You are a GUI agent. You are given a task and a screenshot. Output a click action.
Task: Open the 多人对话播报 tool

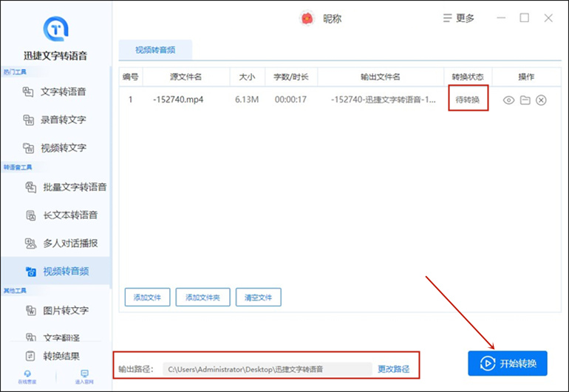pos(61,244)
